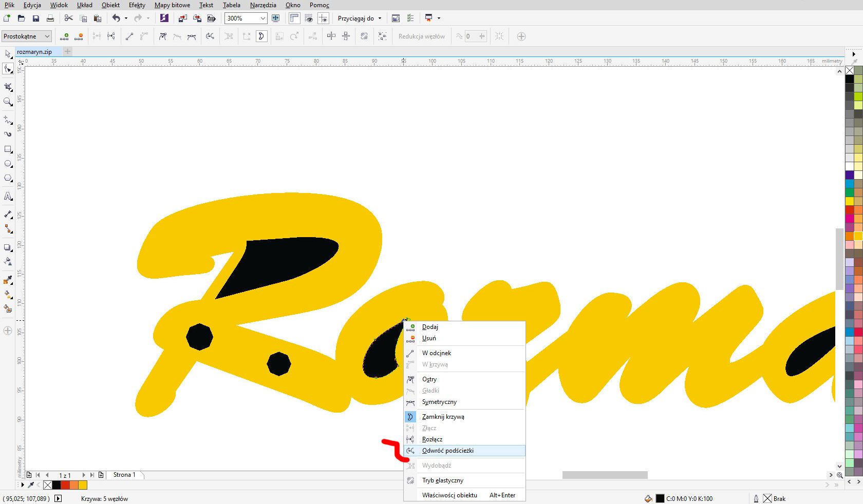Choose the Ellipse tool in toolbox
The width and height of the screenshot is (863, 504).
(8, 164)
